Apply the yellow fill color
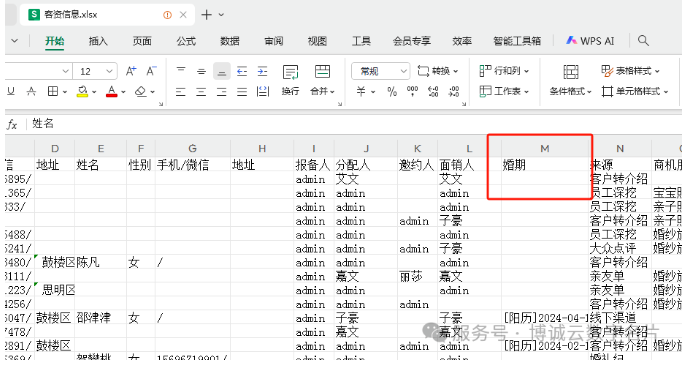 tap(82, 91)
